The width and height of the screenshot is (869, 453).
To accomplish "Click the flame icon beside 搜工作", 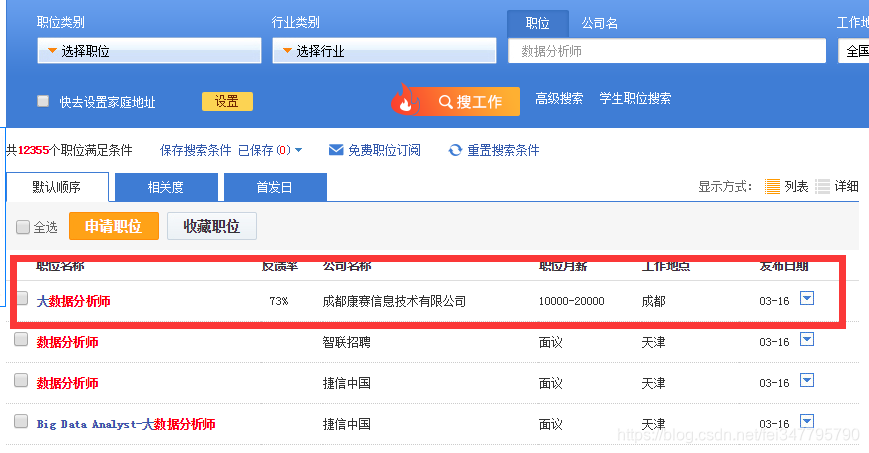I will (x=405, y=99).
